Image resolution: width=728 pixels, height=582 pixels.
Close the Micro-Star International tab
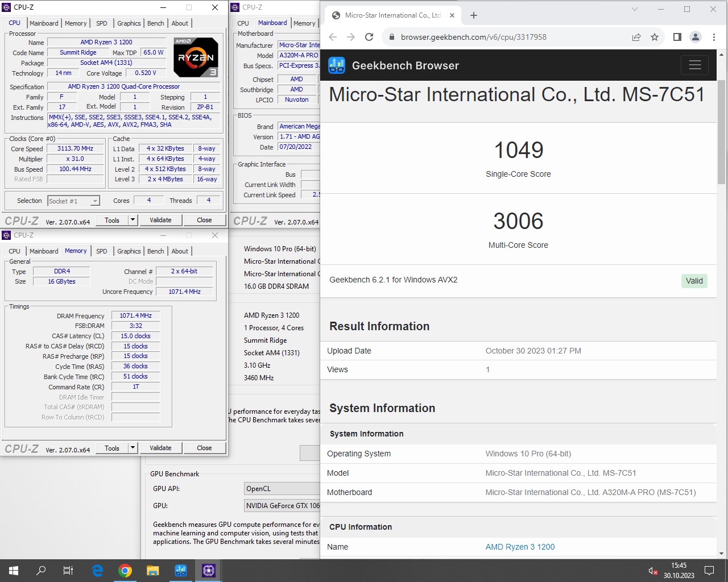pos(452,15)
